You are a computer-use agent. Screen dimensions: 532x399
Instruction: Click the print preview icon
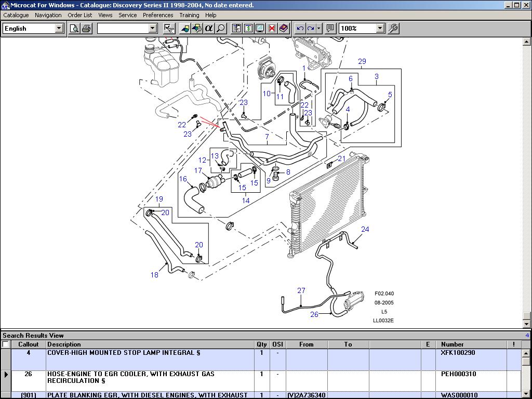pyautogui.click(x=74, y=28)
